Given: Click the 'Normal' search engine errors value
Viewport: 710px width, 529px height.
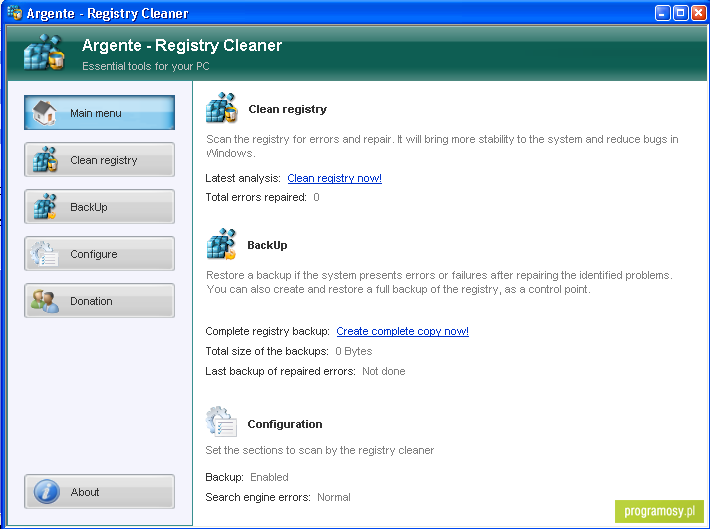Looking at the screenshot, I should click(334, 497).
